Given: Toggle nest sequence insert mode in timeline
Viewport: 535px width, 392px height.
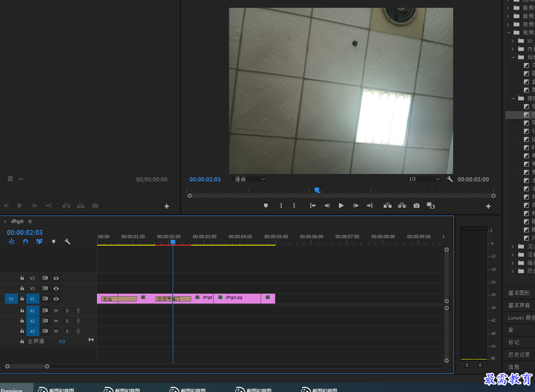Looking at the screenshot, I should point(12,241).
